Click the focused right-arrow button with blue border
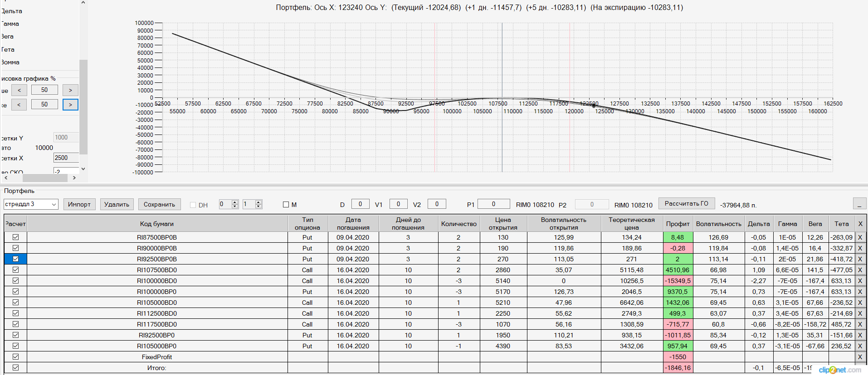This screenshot has height=375, width=868. pyautogui.click(x=70, y=105)
